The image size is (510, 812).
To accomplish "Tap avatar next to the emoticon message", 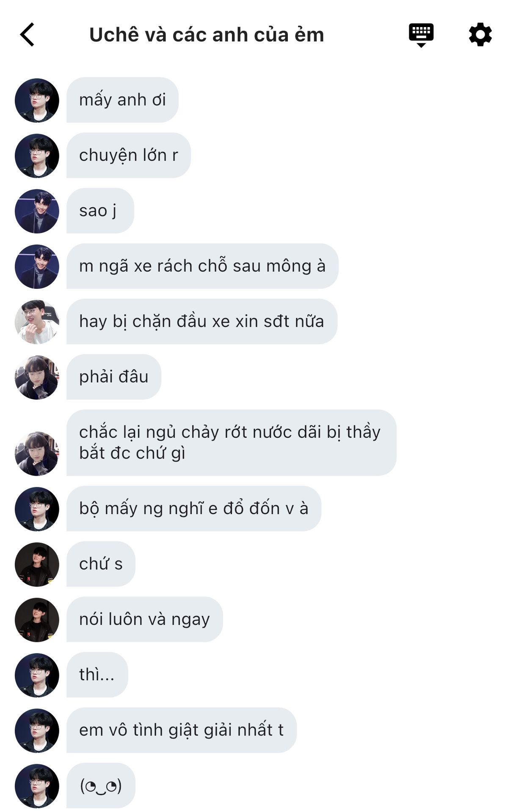I will point(37,786).
